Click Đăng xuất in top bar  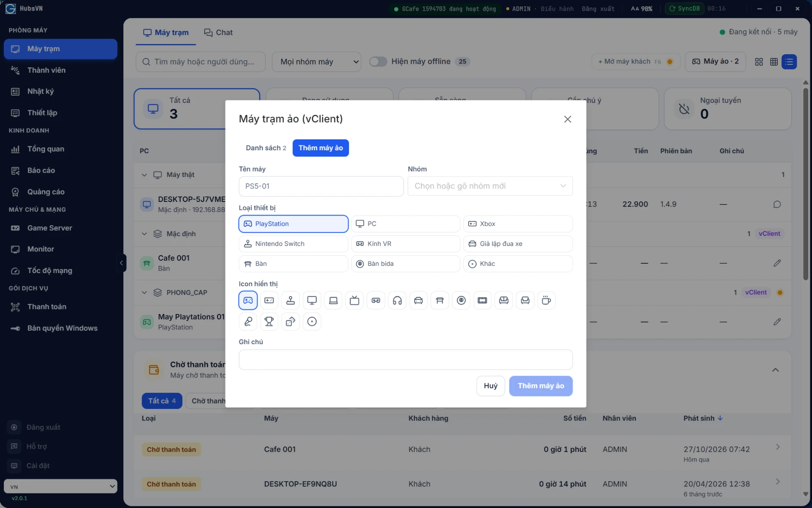(x=598, y=9)
